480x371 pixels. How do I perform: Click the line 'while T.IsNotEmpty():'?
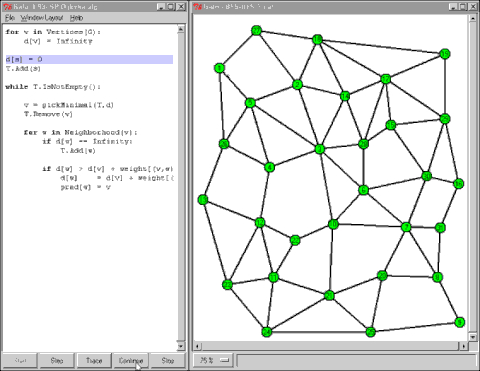point(53,87)
